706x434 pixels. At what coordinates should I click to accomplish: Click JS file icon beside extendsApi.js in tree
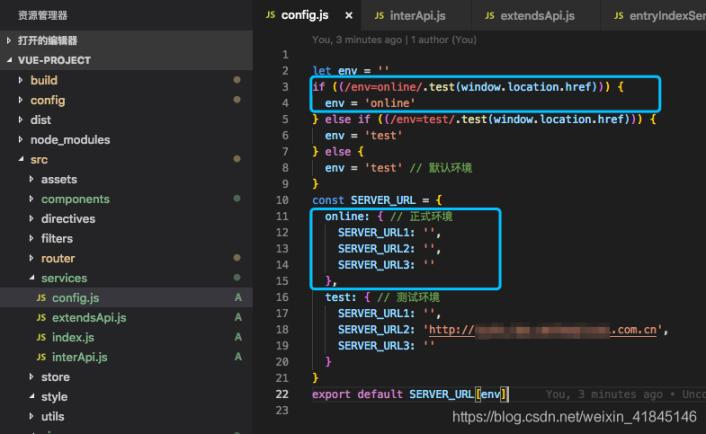[41, 317]
